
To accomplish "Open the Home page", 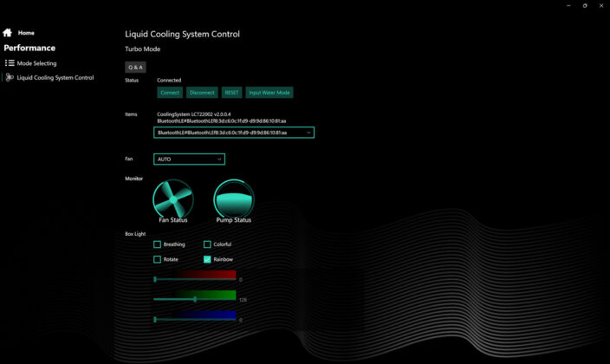I will point(26,33).
